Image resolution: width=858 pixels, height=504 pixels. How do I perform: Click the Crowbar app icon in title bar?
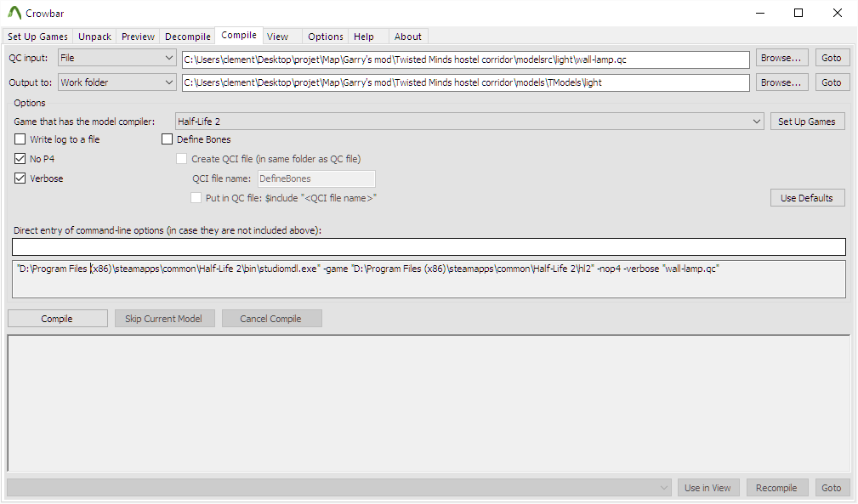pyautogui.click(x=14, y=13)
